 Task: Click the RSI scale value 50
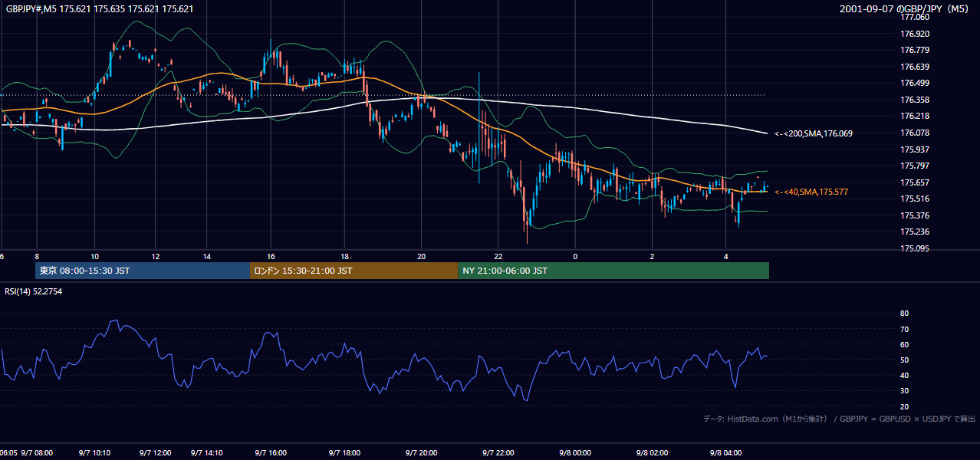(905, 360)
